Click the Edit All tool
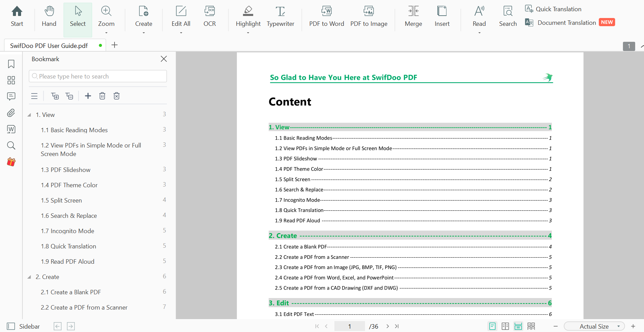The width and height of the screenshot is (644, 332). click(181, 16)
